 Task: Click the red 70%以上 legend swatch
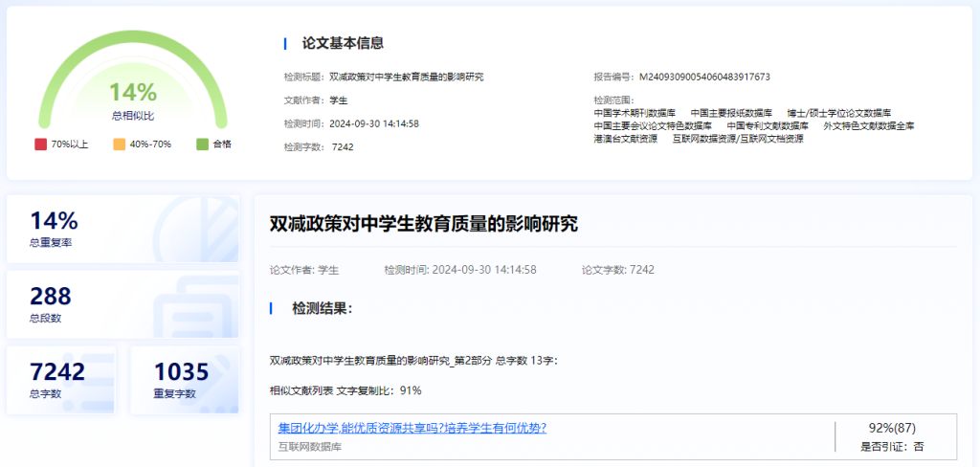coord(40,145)
